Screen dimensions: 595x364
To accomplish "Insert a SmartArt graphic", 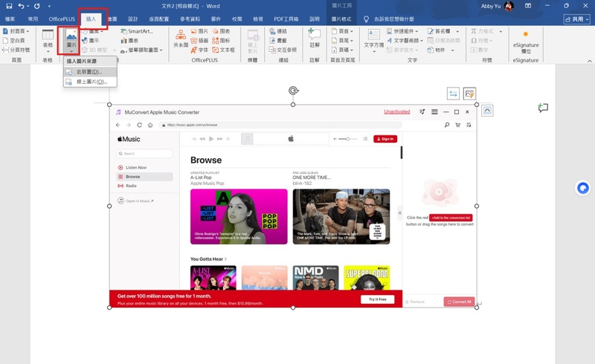I will pyautogui.click(x=137, y=31).
